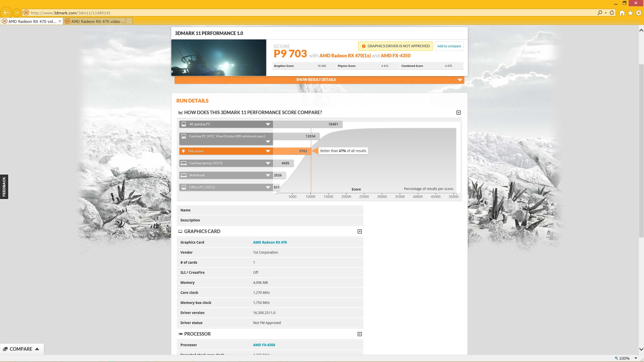Expand Notebook dropdown arrow

[x=268, y=175]
